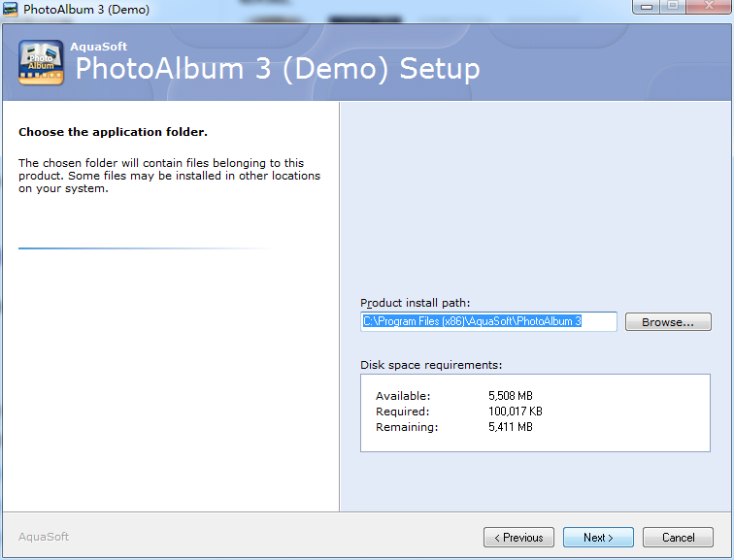Image resolution: width=734 pixels, height=560 pixels.
Task: Click the window title text "PhotoAlbum 3 (Demo)"
Action: [x=86, y=10]
